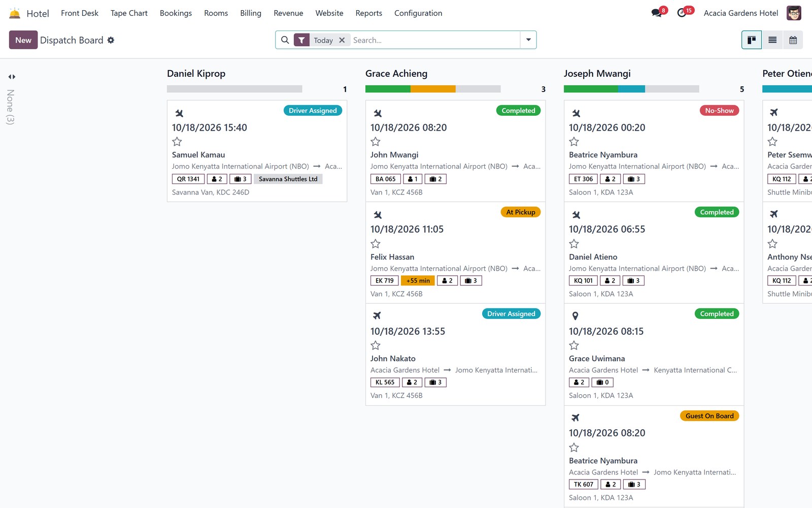Open the No-Show Beatrice Nyambura card

654,151
